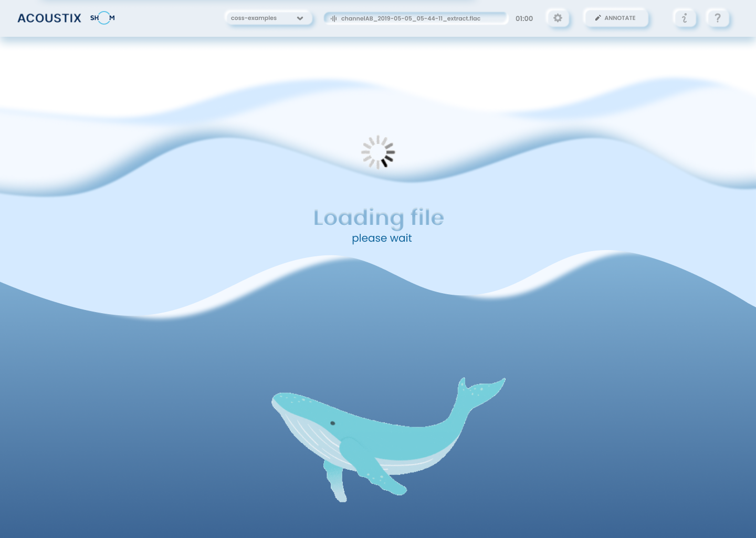Viewport: 756px width, 538px height.
Task: Expand the coss-examples dataset dropdown
Action: tap(268, 18)
